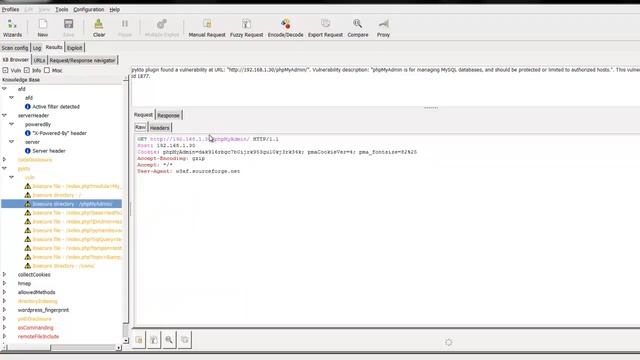Expand the hmap node
The image size is (640, 360).
[x=4, y=283]
